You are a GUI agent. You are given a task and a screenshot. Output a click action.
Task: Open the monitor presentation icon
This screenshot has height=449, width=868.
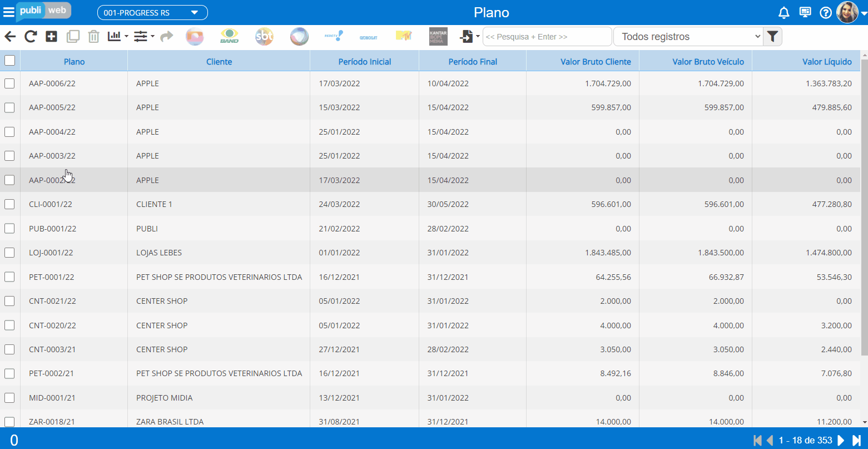tap(805, 12)
